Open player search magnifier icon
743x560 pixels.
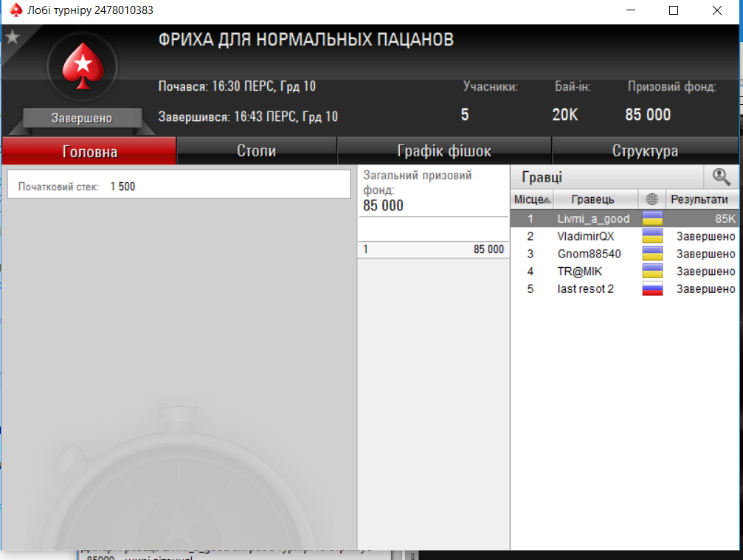click(721, 177)
